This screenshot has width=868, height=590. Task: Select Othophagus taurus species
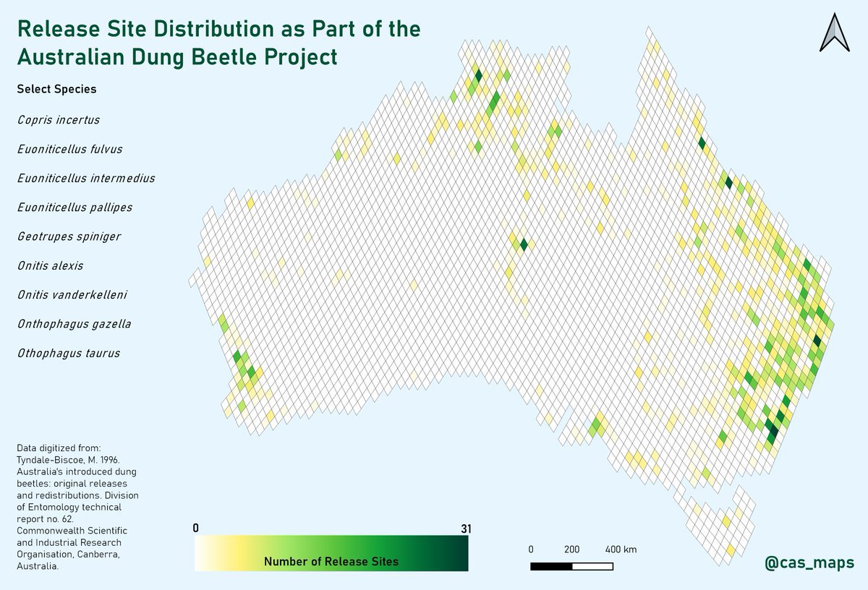(x=68, y=354)
